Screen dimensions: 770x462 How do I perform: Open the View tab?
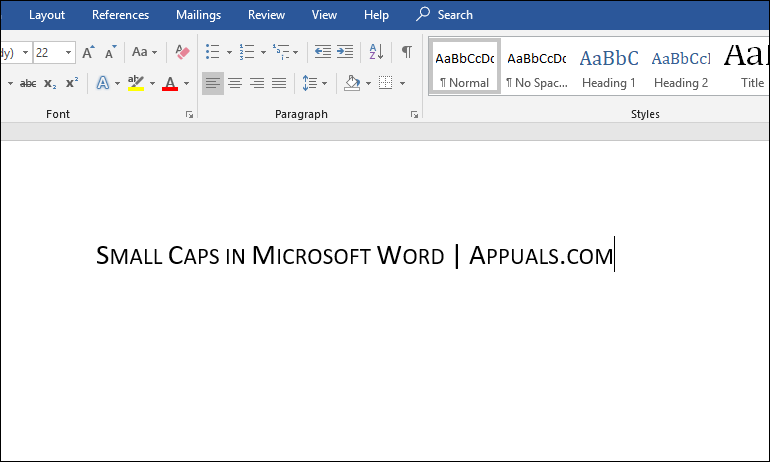(x=324, y=15)
